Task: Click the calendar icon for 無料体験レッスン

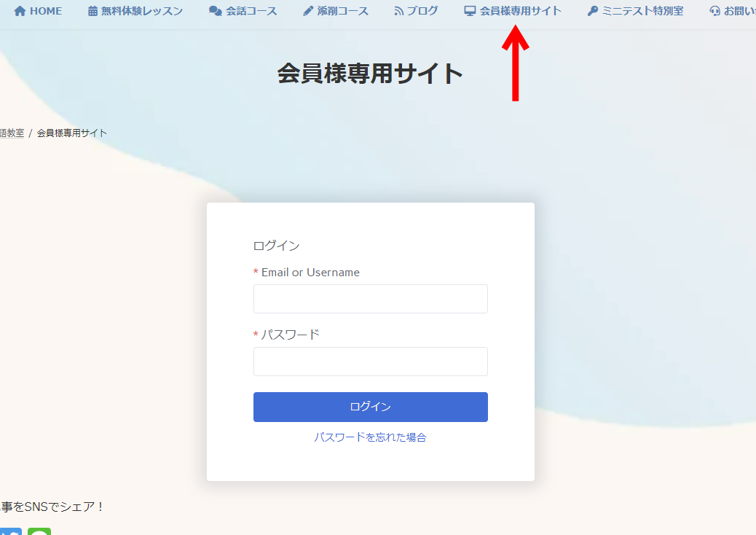Action: pyautogui.click(x=92, y=11)
